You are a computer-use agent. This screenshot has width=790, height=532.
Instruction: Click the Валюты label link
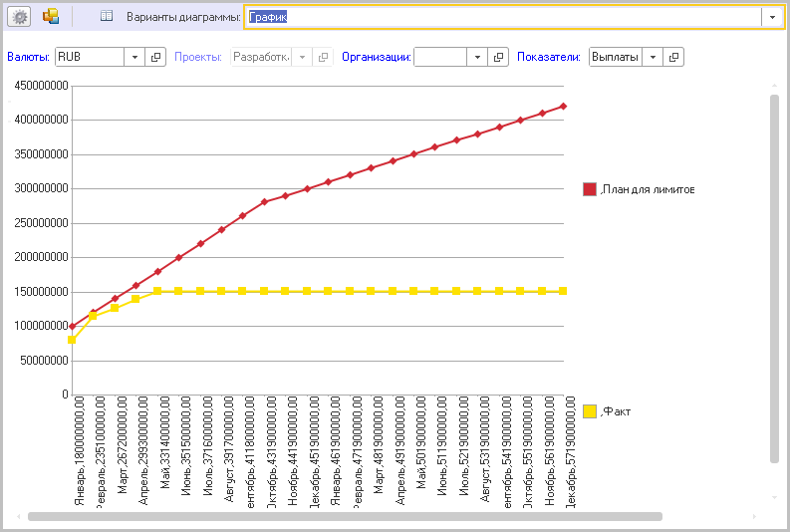[x=28, y=58]
